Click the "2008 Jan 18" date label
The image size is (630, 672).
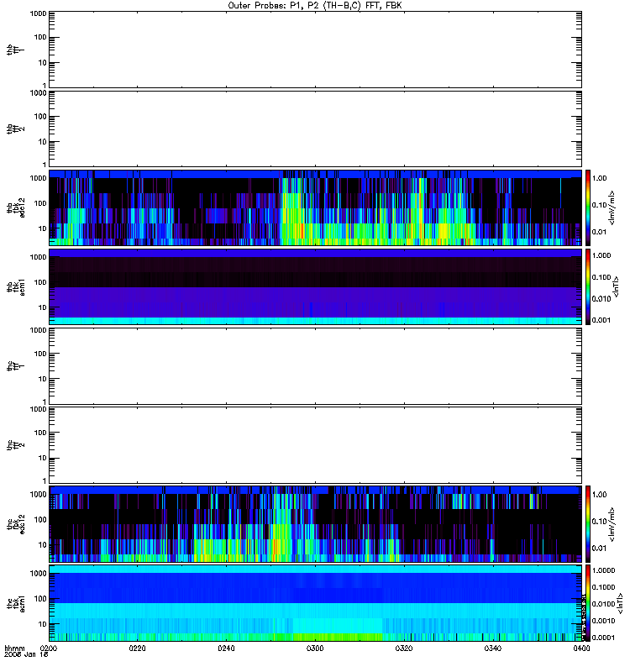pyautogui.click(x=26, y=654)
